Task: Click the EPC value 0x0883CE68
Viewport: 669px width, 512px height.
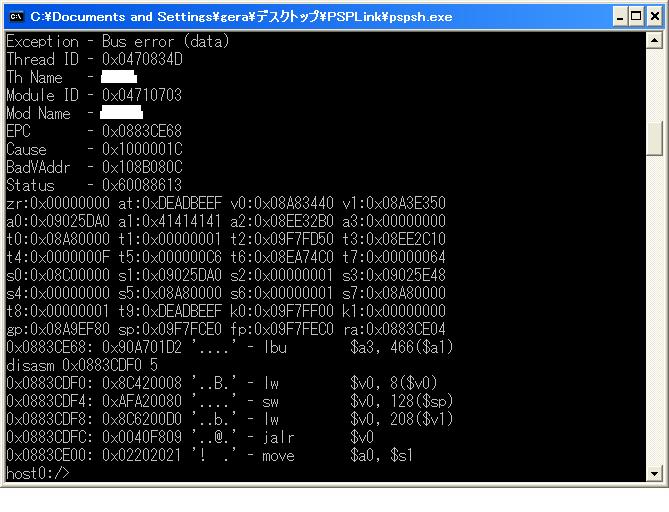Action: click(143, 131)
